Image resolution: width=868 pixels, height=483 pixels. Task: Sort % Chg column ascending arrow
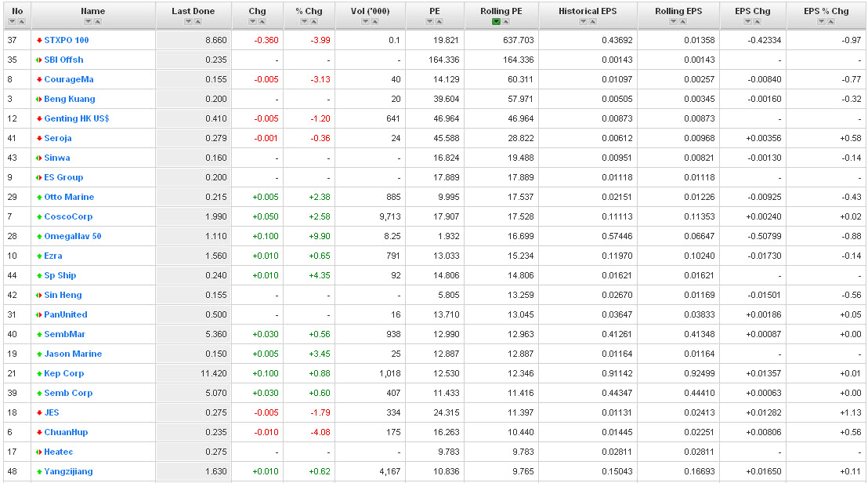[313, 22]
